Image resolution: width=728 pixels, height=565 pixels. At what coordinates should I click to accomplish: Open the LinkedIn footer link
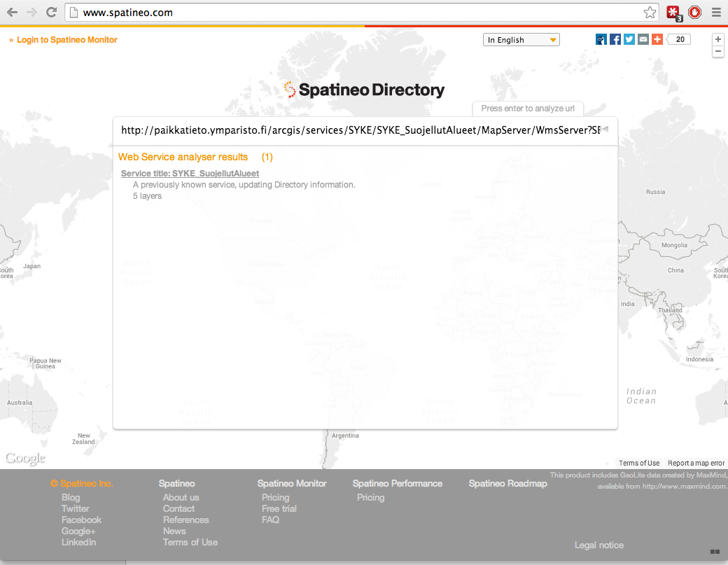coord(78,542)
